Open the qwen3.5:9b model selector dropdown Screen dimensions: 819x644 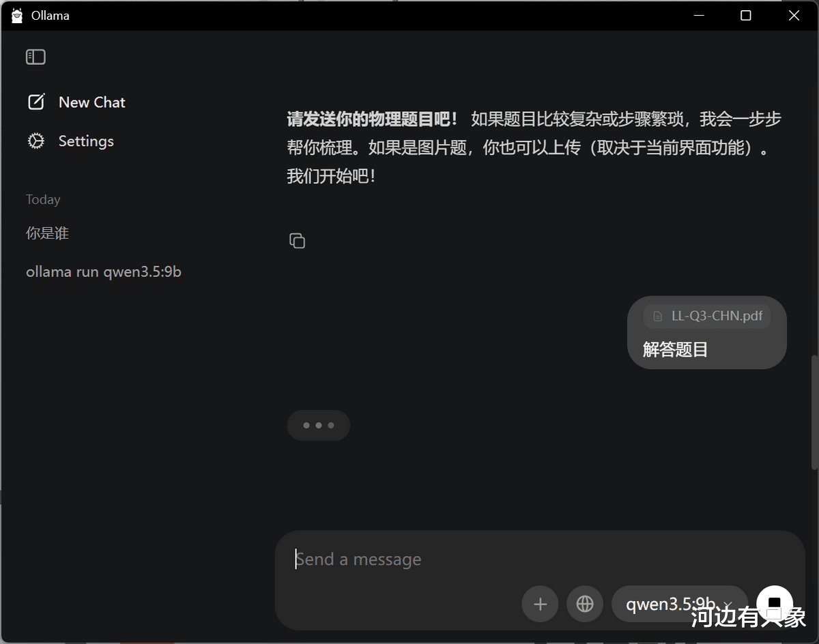click(x=680, y=604)
